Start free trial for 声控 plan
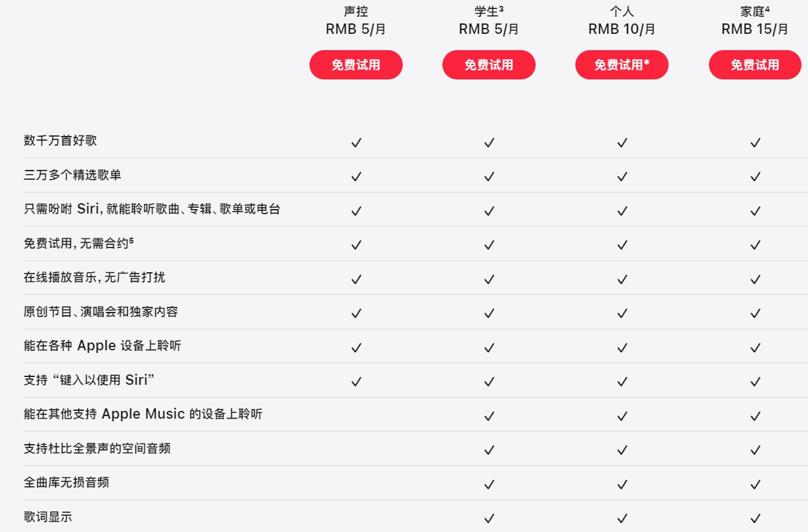 click(x=356, y=65)
